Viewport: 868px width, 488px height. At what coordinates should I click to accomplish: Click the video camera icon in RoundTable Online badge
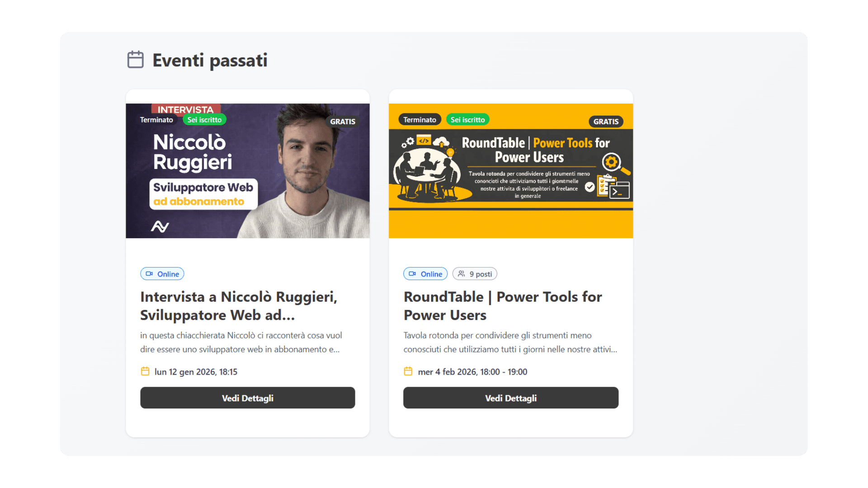pyautogui.click(x=412, y=274)
